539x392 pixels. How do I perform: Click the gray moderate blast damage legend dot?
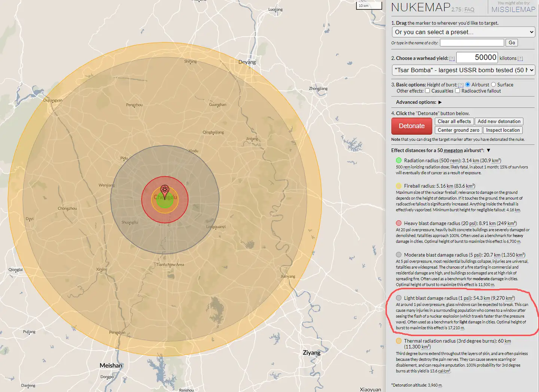tap(399, 255)
